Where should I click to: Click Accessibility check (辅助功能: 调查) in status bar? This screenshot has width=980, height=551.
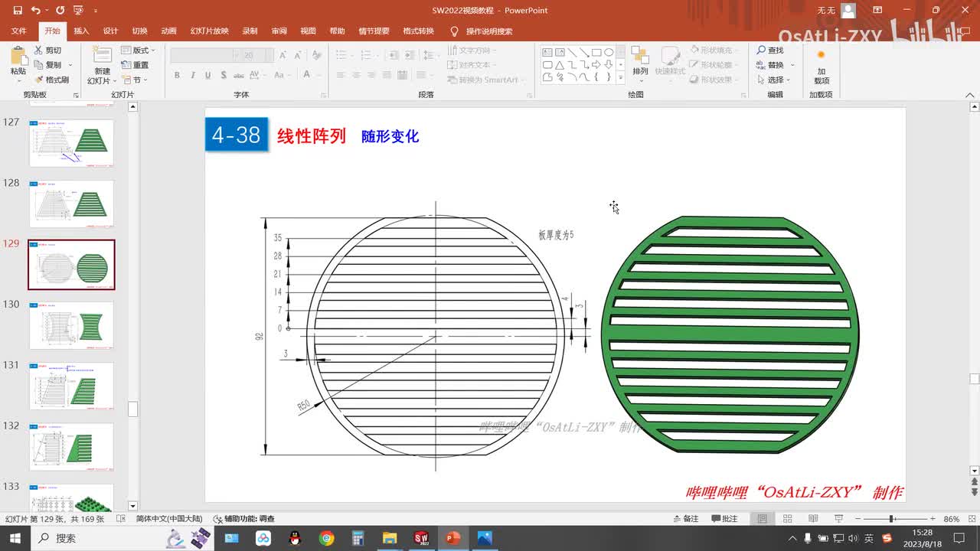pos(244,519)
